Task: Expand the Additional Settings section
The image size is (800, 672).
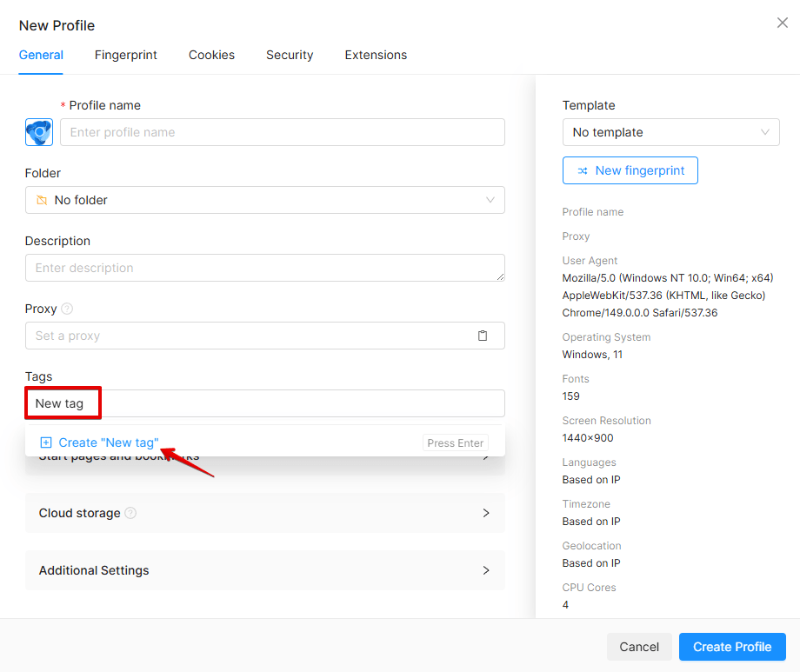Action: pyautogui.click(x=265, y=570)
